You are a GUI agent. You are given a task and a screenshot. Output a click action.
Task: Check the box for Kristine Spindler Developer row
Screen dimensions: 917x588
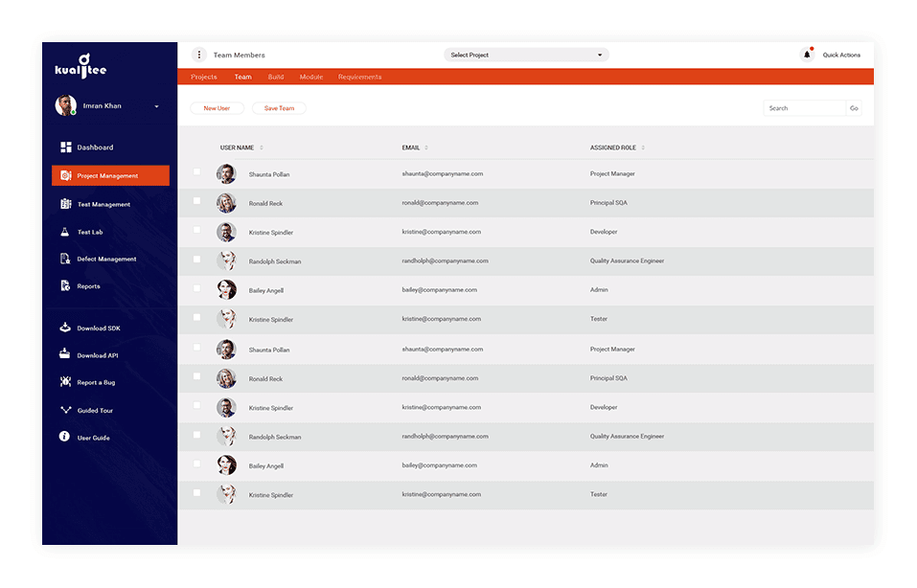coord(197,230)
